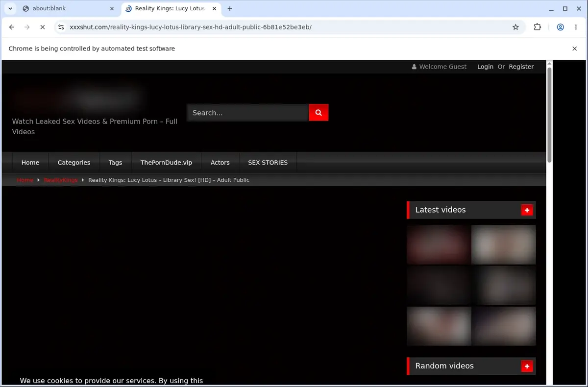Click the RealityKings breadcrumb link
The width and height of the screenshot is (588, 387).
tap(61, 180)
